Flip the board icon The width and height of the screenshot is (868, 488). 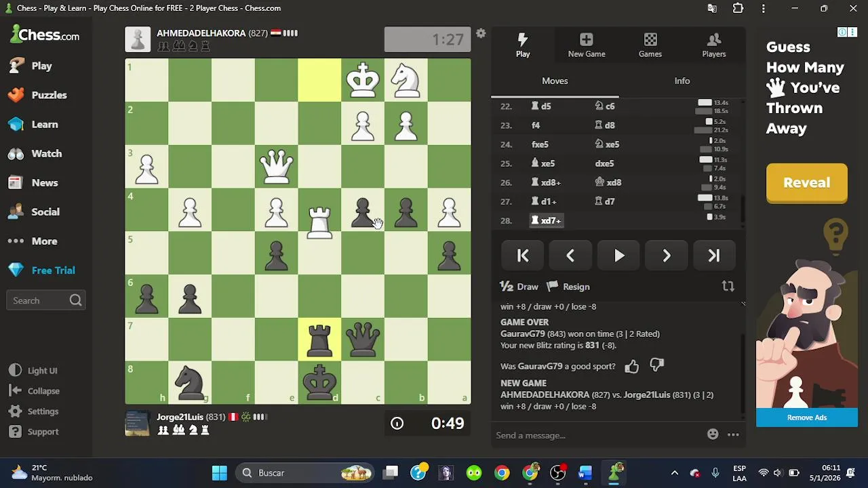coord(728,286)
